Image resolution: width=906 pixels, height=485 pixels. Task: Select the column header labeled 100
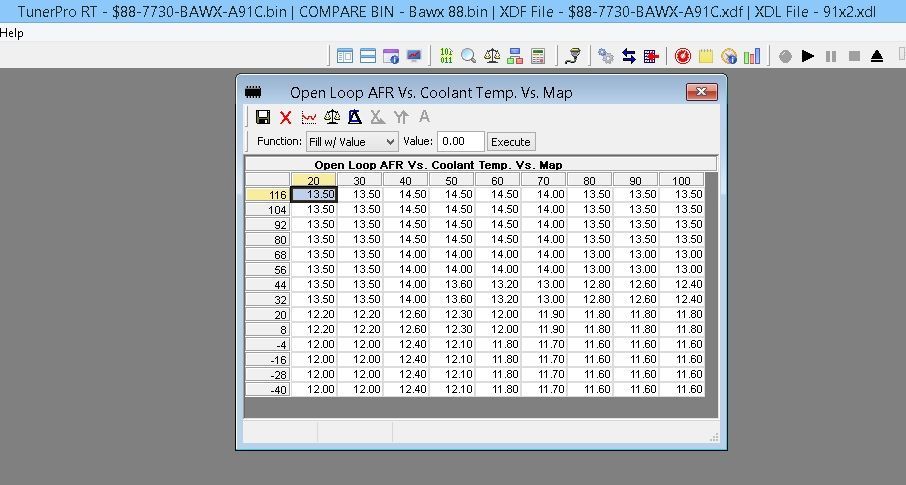[682, 180]
